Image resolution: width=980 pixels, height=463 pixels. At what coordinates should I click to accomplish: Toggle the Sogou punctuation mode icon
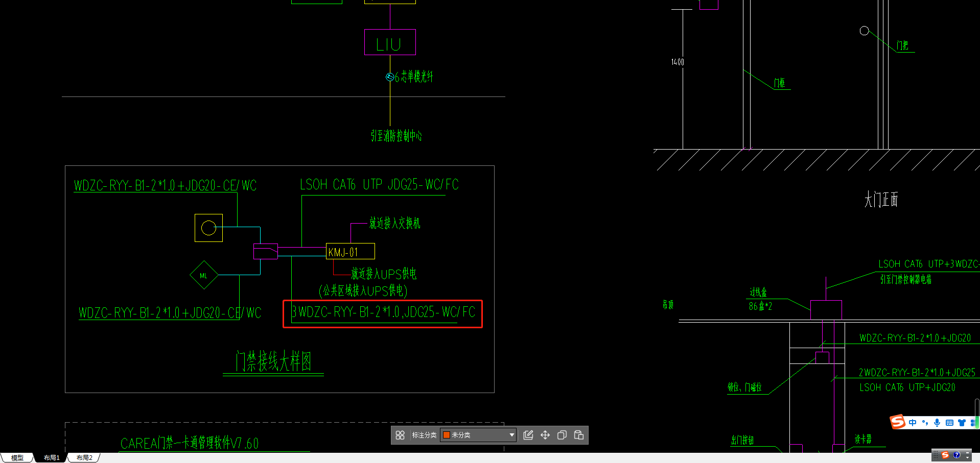point(925,423)
